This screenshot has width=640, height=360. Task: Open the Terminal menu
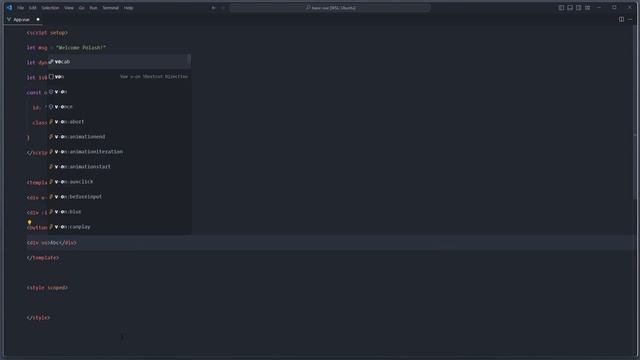(x=110, y=8)
